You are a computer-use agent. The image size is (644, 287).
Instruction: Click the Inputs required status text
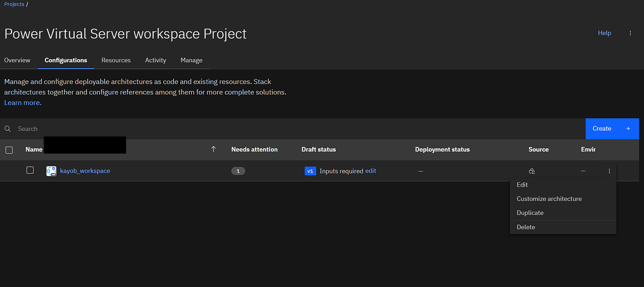[341, 171]
